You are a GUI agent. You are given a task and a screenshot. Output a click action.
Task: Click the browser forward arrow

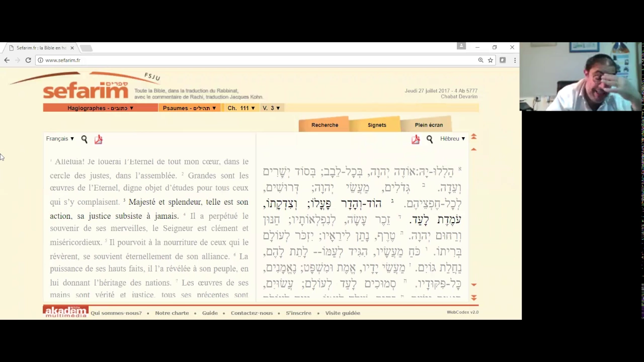(18, 60)
